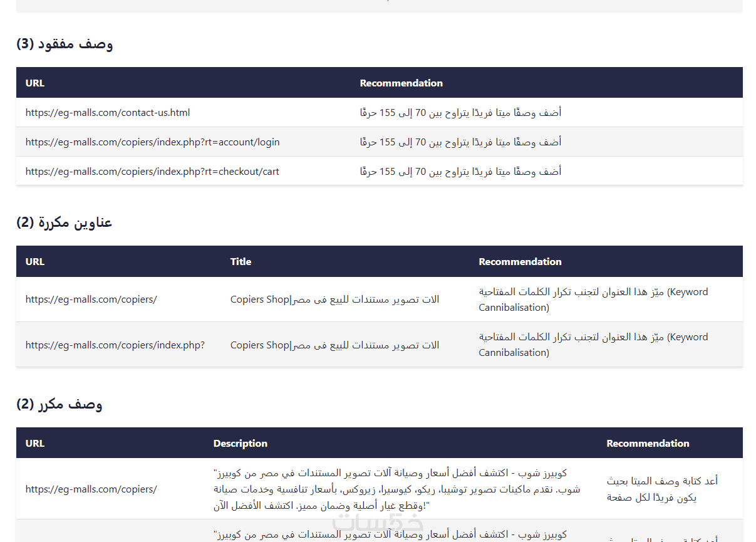Click Keyword Cannibalisation recommendation in index.php? row
The image size is (756, 542).
[x=593, y=345]
